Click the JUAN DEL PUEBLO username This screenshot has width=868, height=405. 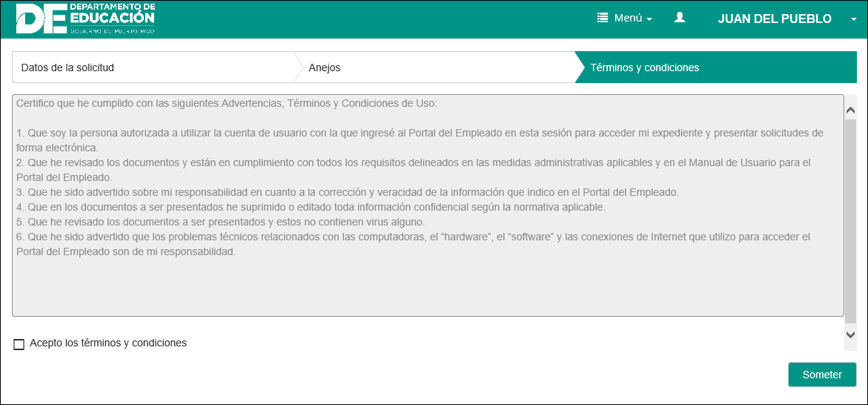(775, 19)
